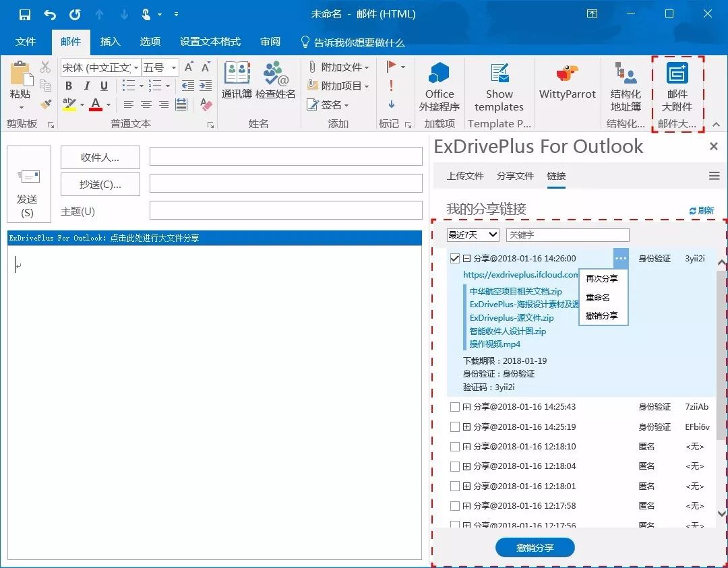Screen dimensions: 728x568
Task: Launch the WittyParrot add-in
Action: pos(567,82)
